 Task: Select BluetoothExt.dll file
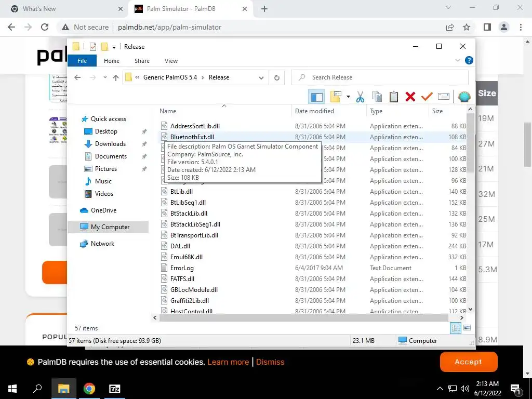click(192, 137)
